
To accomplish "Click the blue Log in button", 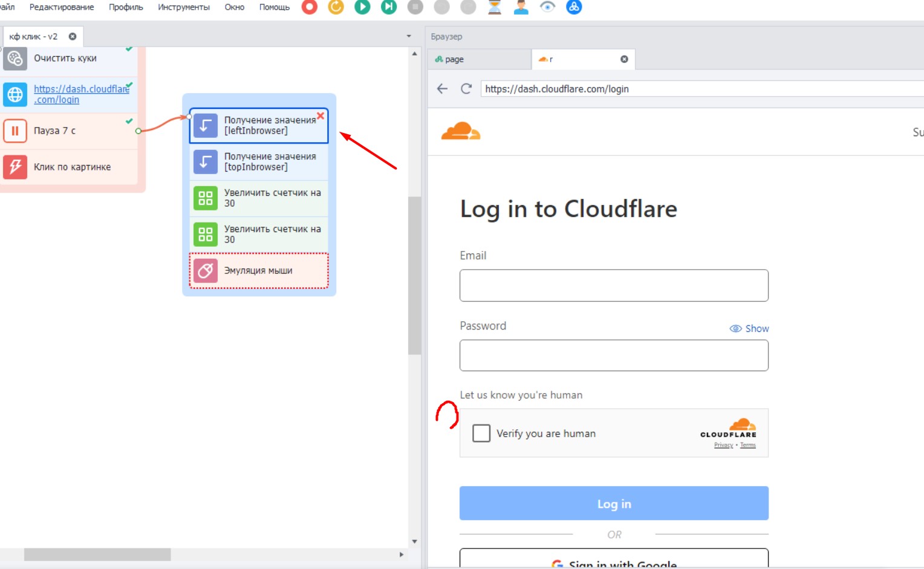I will pos(614,503).
